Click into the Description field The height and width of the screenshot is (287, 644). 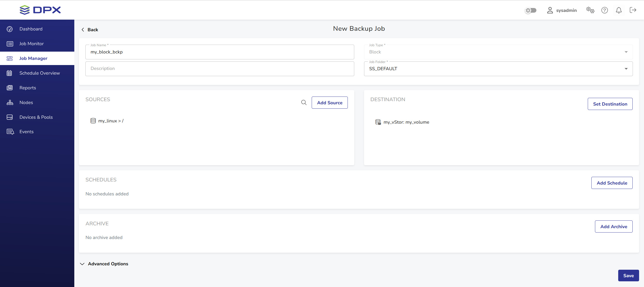220,69
